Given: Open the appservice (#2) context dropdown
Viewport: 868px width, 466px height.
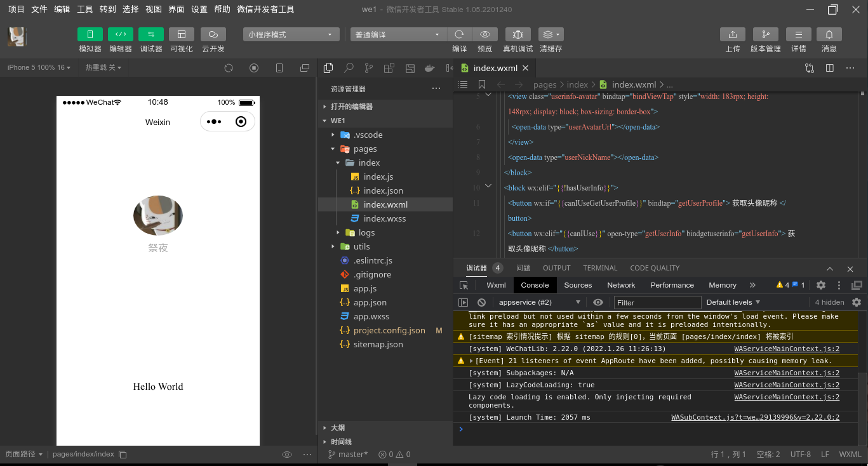Looking at the screenshot, I should (539, 302).
